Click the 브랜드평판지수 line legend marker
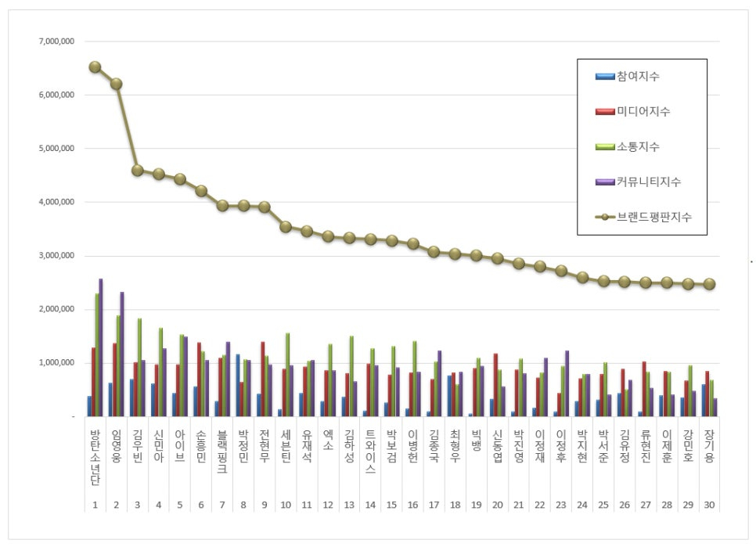 [604, 217]
